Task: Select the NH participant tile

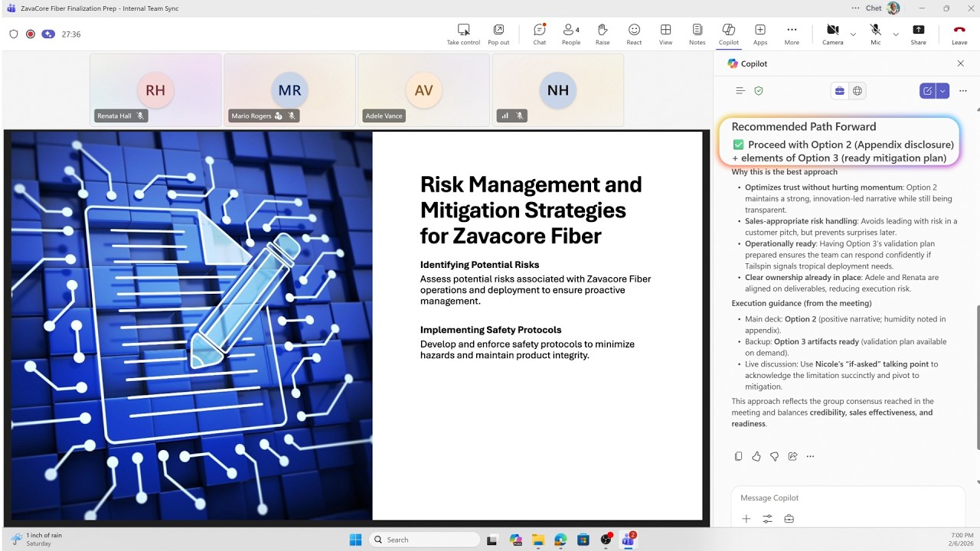Action: 557,90
